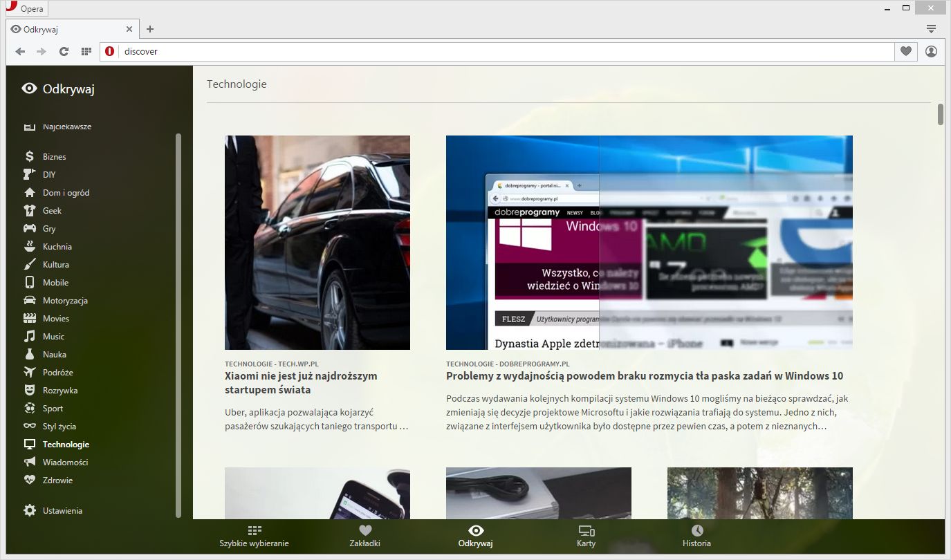Switch to Szybkie wybieranie in bottom bar

[255, 536]
